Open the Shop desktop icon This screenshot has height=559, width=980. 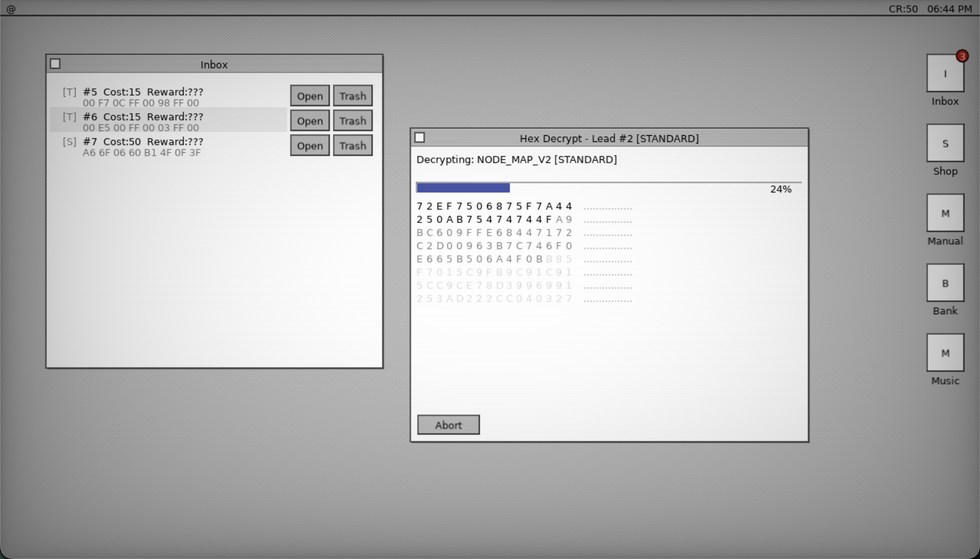coord(945,143)
